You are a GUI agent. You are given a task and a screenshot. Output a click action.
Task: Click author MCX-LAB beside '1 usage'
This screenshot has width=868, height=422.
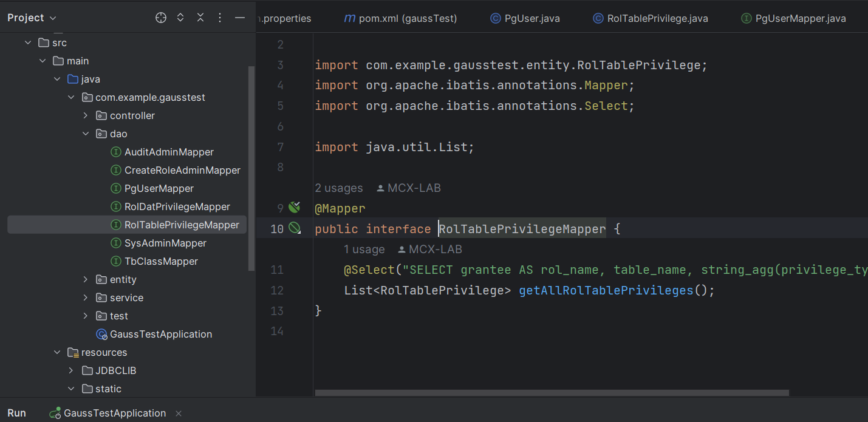tap(430, 249)
